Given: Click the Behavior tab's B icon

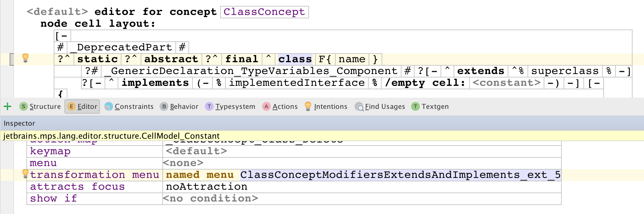Looking at the screenshot, I should coord(164,107).
